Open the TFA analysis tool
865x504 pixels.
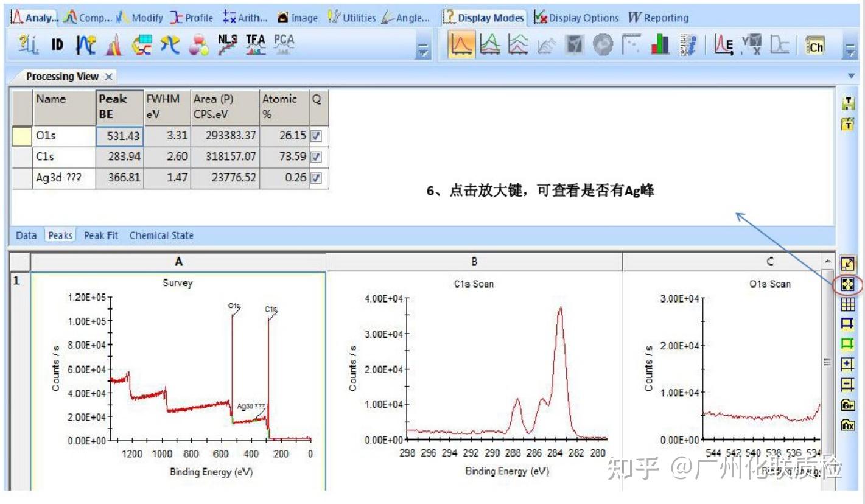tap(254, 44)
